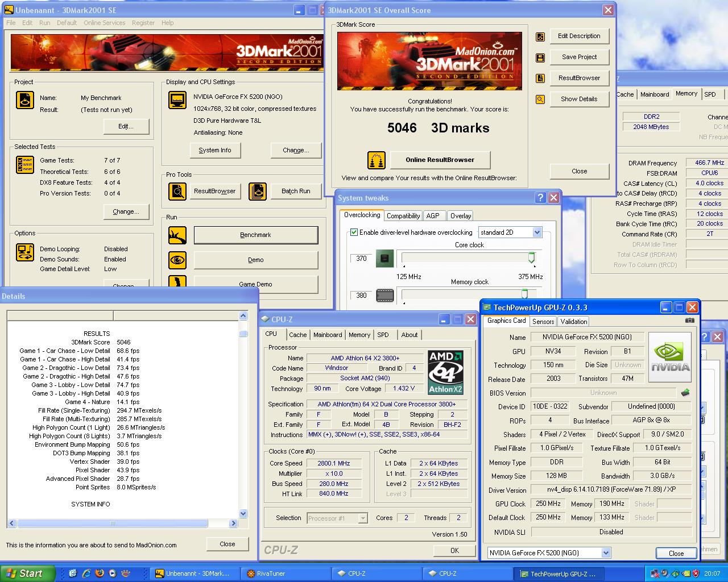Click the red shield icon in system tray
728x582 pixels.
click(696, 573)
